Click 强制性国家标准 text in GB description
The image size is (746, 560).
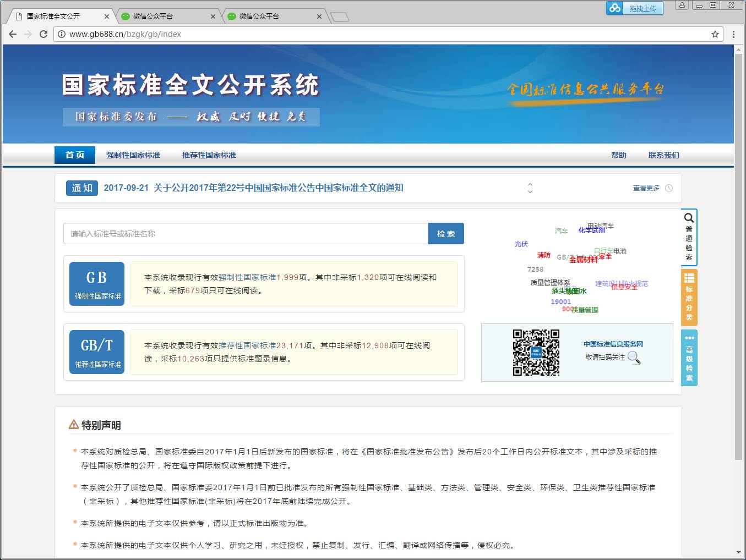247,277
